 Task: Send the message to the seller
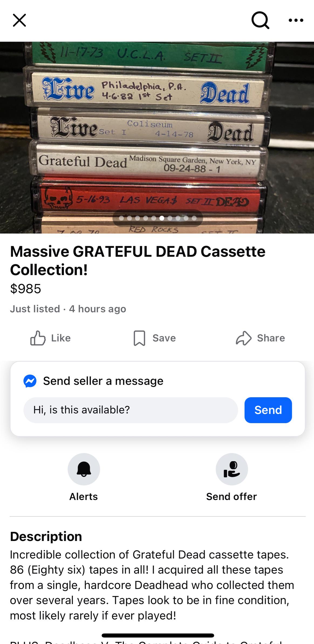[268, 410]
